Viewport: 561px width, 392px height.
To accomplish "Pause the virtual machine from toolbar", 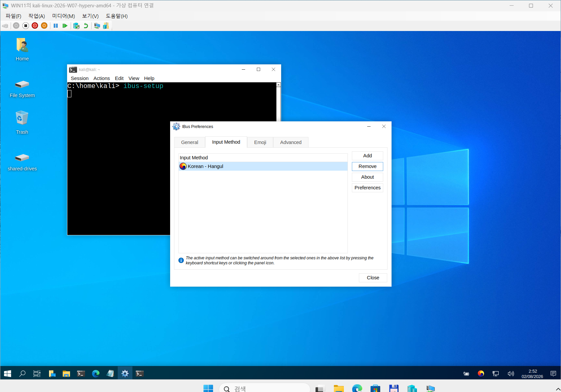I will pyautogui.click(x=56, y=26).
